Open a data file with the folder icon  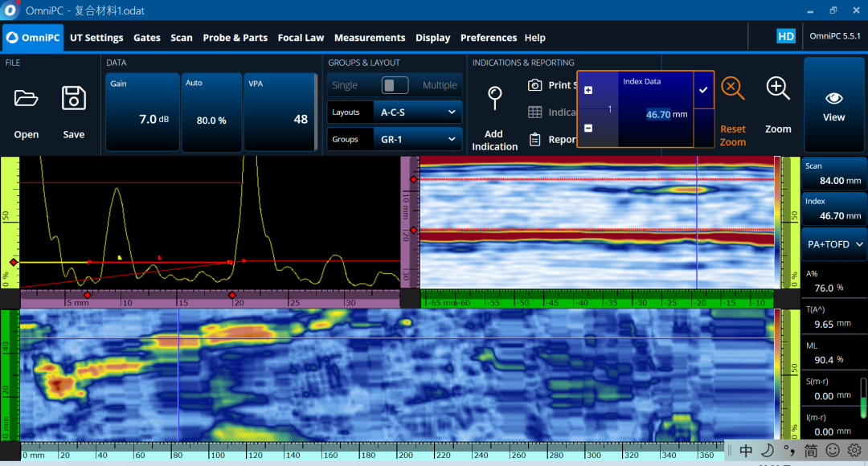pos(26,99)
